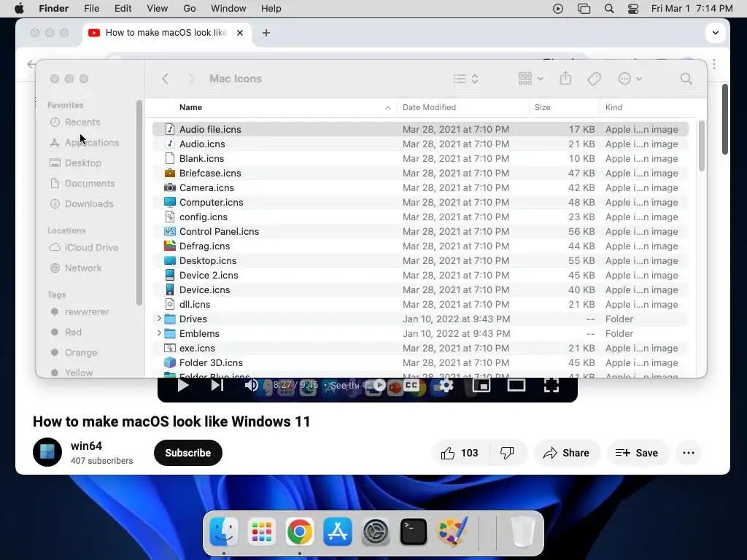Viewport: 747px width, 560px height.
Task: Mute the video volume
Action: (x=251, y=385)
